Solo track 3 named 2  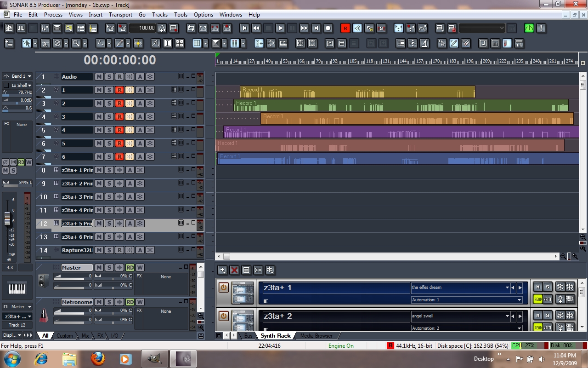pos(109,103)
